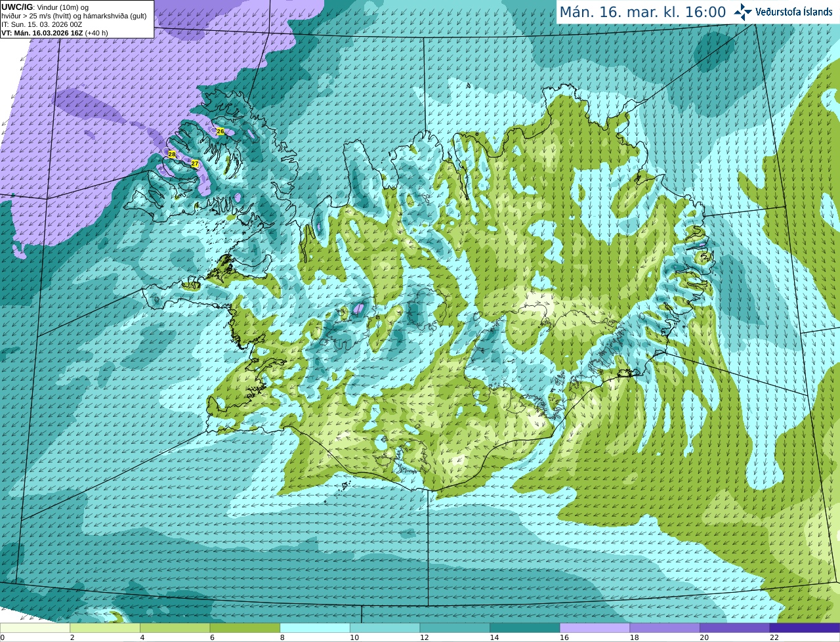Select the 18–20 m/s purple swatch
Image resolution: width=840 pixels, height=642 pixels.
click(x=665, y=628)
